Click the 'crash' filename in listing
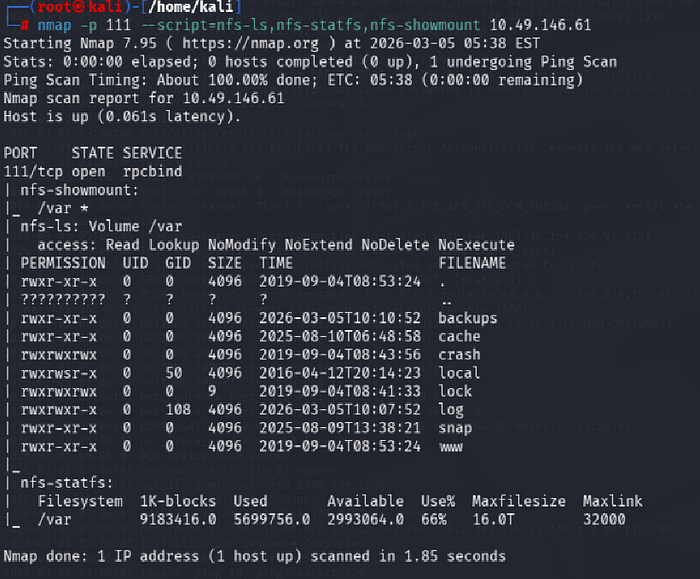The height and width of the screenshot is (579, 700). 459,354
